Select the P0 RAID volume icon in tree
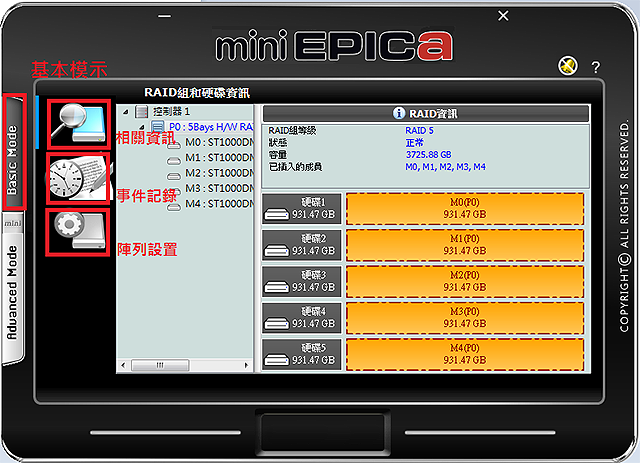640x463 pixels. [x=158, y=127]
